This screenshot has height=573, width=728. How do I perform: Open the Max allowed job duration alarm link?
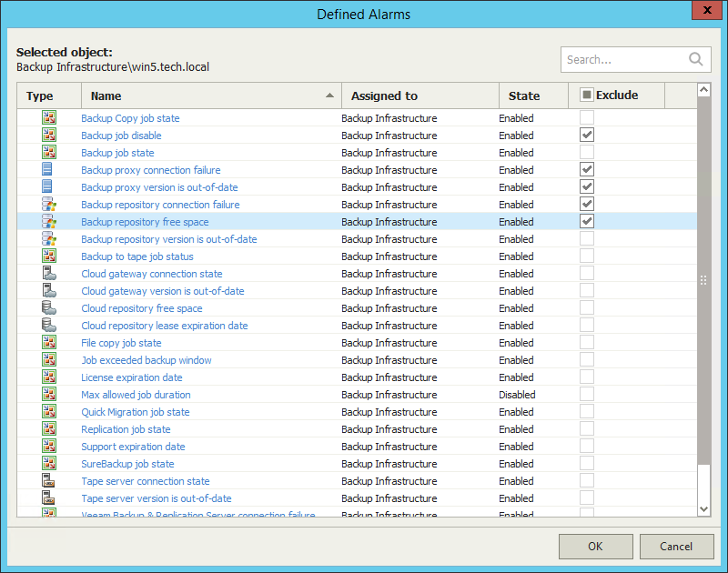[136, 395]
